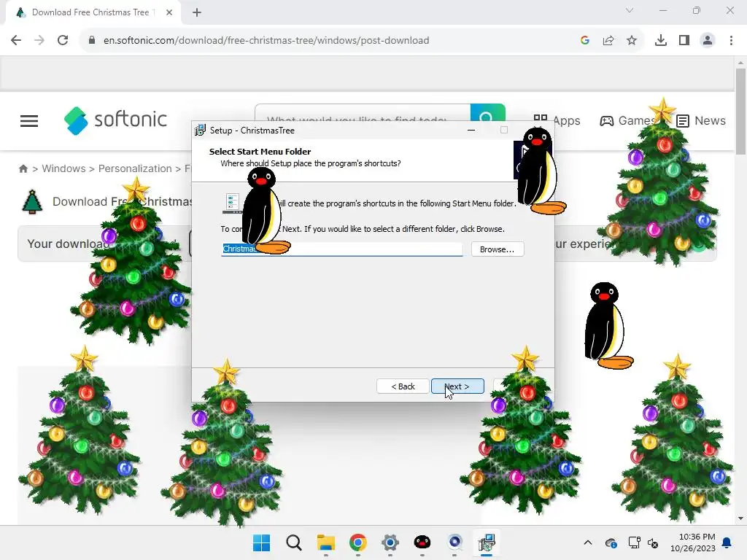
Task: Click the site lock icon in address bar
Action: [92, 40]
